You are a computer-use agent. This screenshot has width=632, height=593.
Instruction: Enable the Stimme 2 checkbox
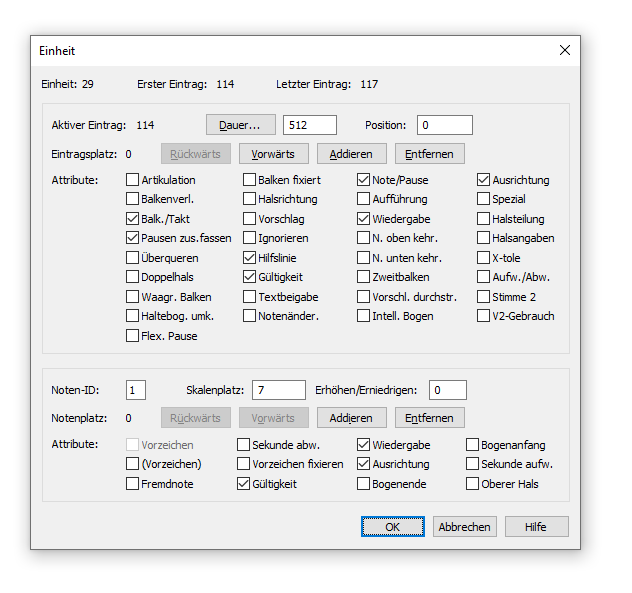point(483,297)
